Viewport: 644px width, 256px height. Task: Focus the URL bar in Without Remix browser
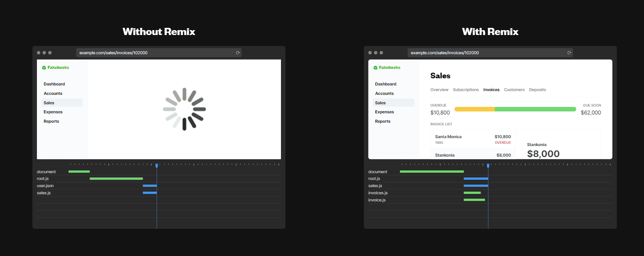point(159,53)
